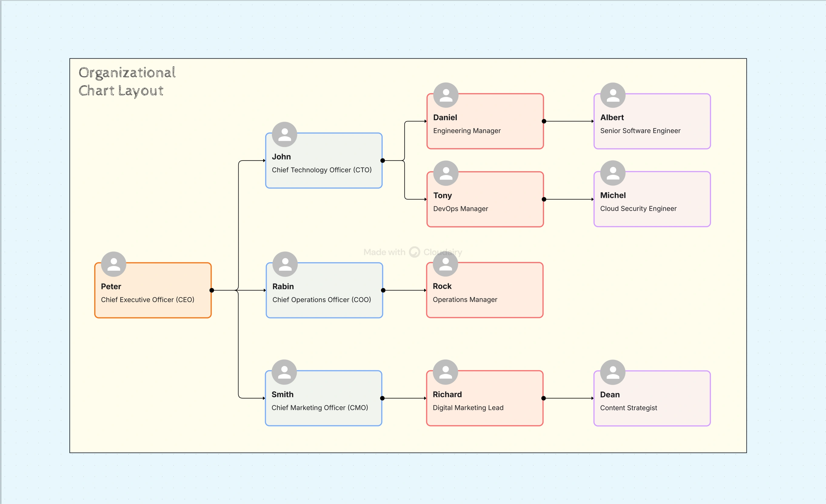Image resolution: width=826 pixels, height=504 pixels.
Task: Select Cloud Security Engineer text
Action: click(638, 209)
